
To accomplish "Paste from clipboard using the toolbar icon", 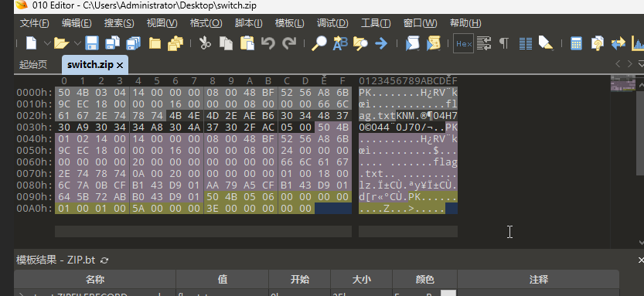I will pyautogui.click(x=247, y=43).
